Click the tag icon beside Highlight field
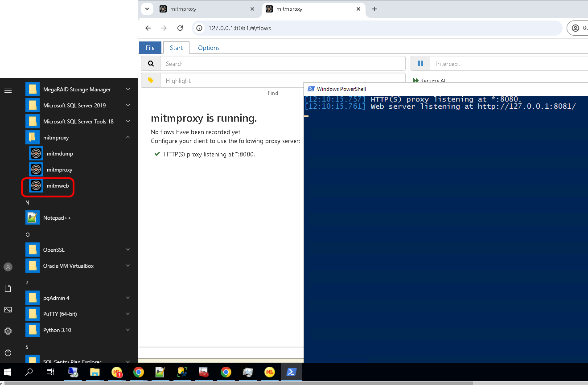588x385 pixels. pos(151,81)
